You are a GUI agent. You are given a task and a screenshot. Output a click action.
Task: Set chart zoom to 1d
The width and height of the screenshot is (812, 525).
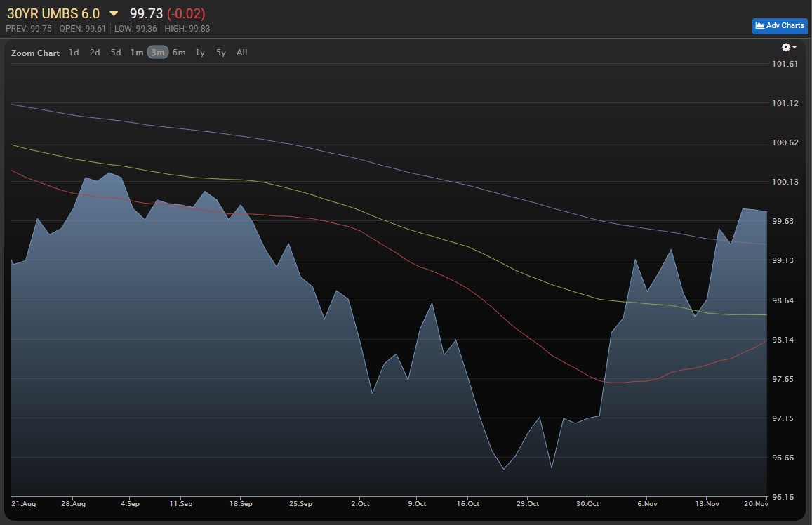74,53
